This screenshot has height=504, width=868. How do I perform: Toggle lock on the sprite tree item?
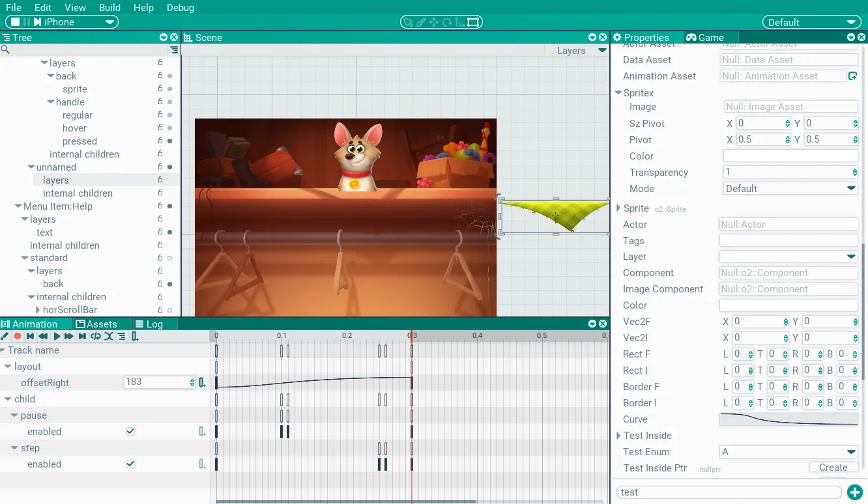tap(160, 89)
